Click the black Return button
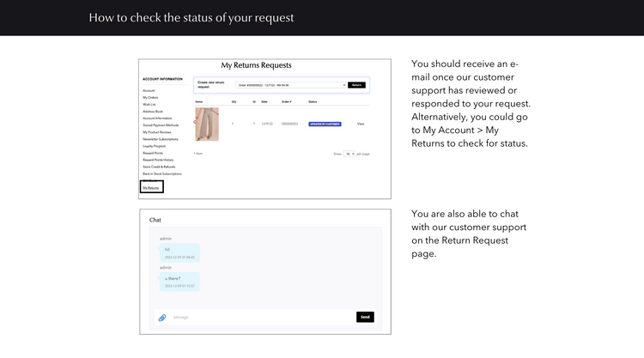This screenshot has width=644, height=358. [x=356, y=85]
